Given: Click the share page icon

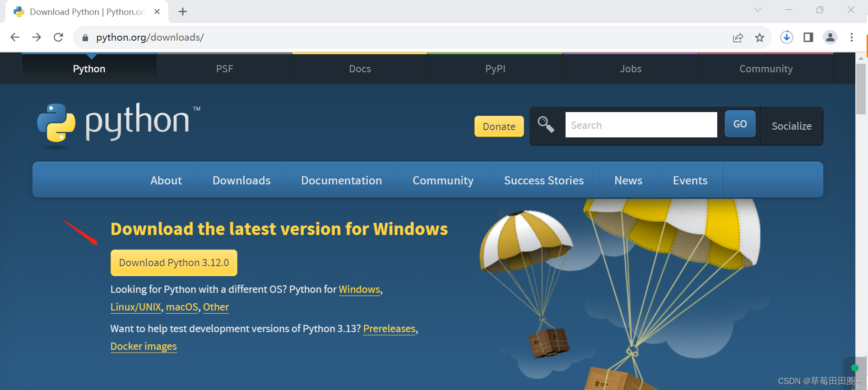Looking at the screenshot, I should tap(738, 38).
